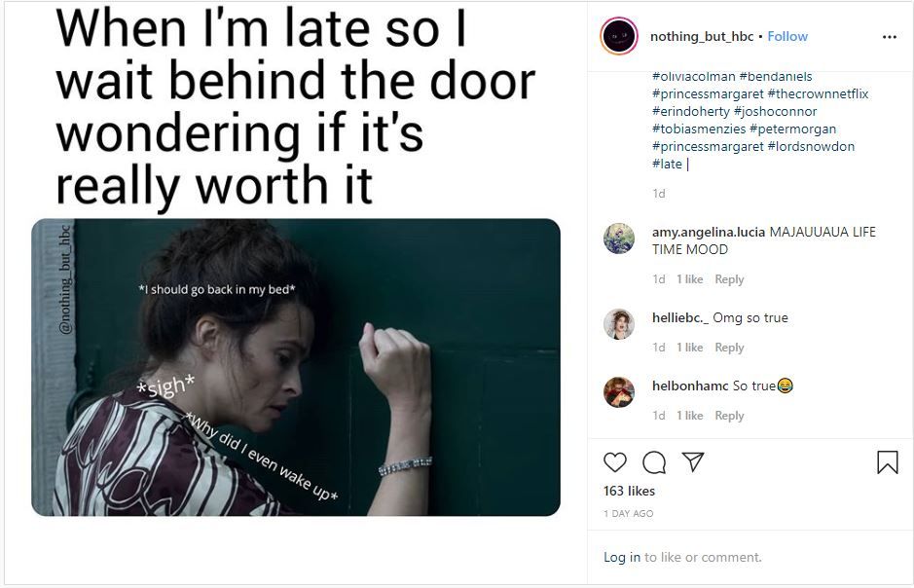The width and height of the screenshot is (914, 588).
Task: Open amy.angelina.lucia's profile picture
Action: click(619, 239)
